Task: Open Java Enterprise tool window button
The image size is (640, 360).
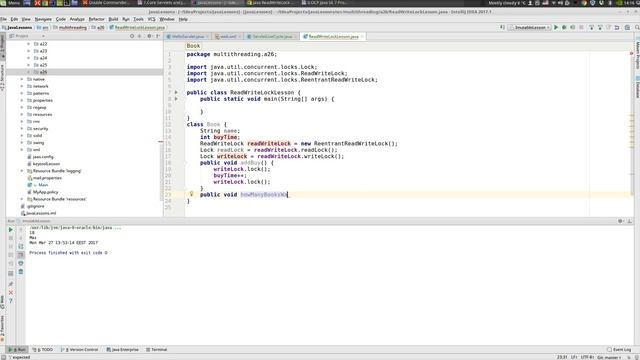Action: click(123, 350)
